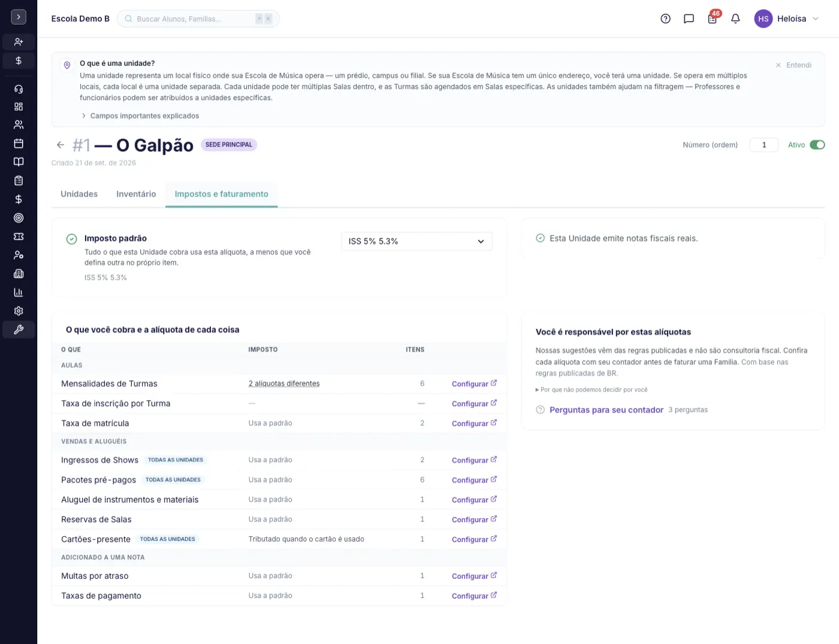Open the ISS 5% 5.3% tax dropdown
The width and height of the screenshot is (839, 644).
point(417,241)
